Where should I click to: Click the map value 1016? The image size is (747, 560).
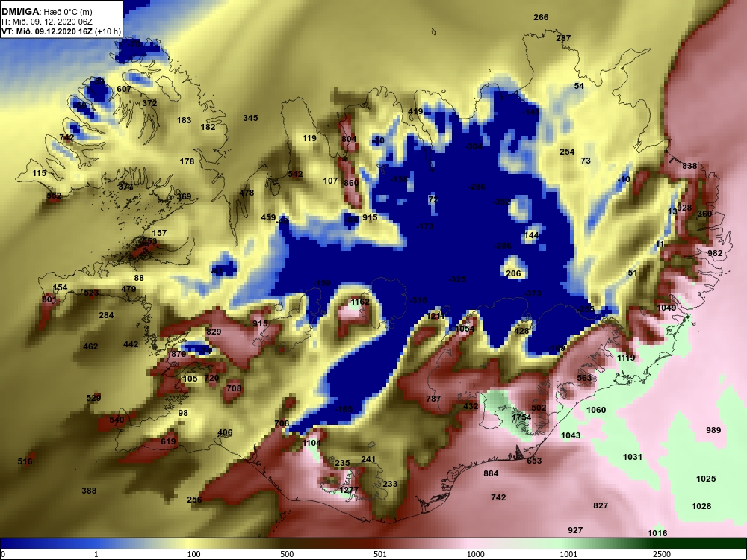click(657, 533)
